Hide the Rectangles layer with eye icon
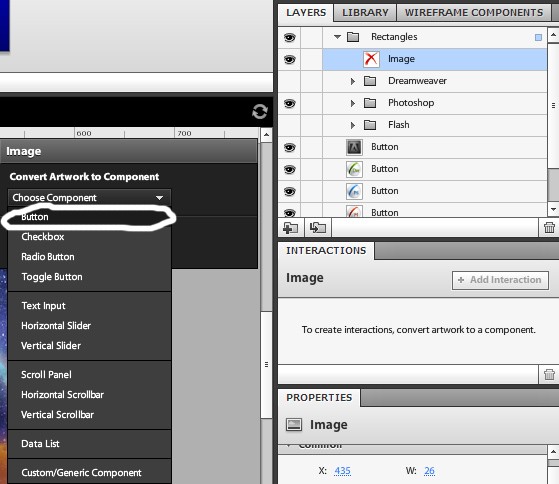The image size is (559, 484). pos(289,37)
